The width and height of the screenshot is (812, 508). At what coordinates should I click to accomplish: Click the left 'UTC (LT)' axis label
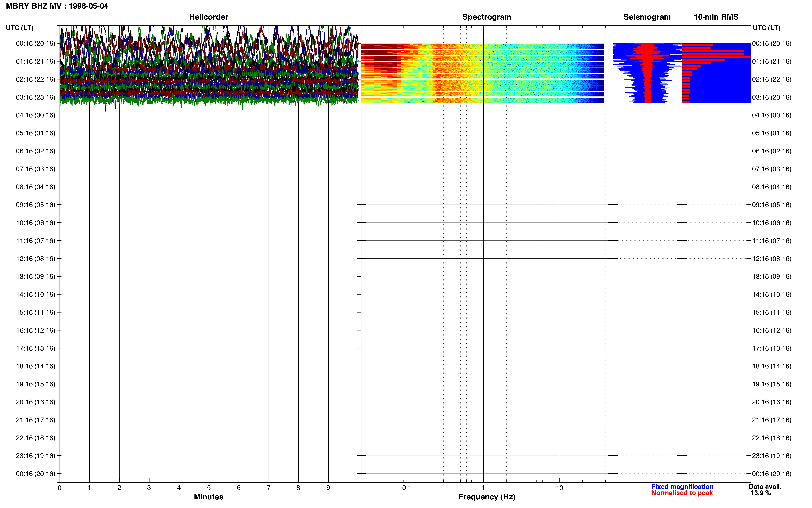click(x=20, y=28)
